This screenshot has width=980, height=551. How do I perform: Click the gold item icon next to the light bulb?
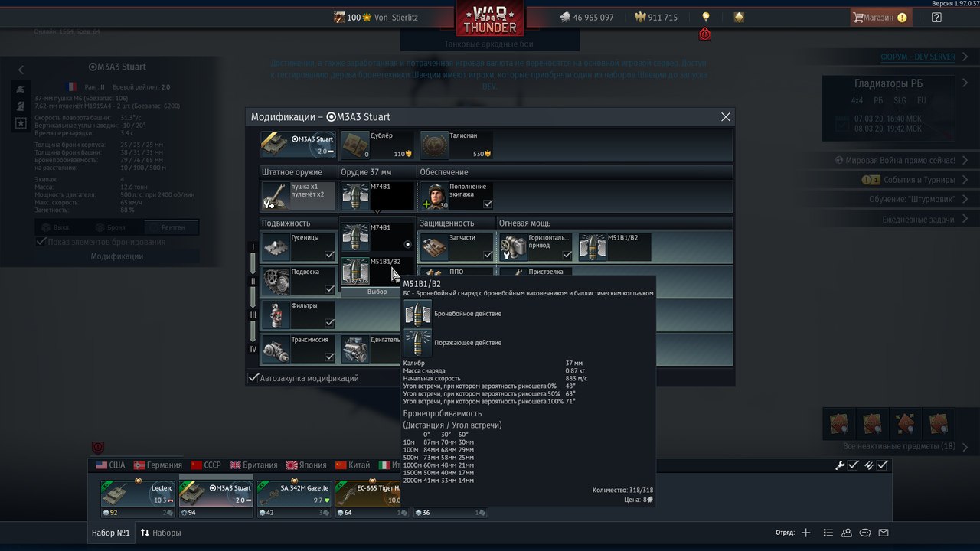coord(738,17)
